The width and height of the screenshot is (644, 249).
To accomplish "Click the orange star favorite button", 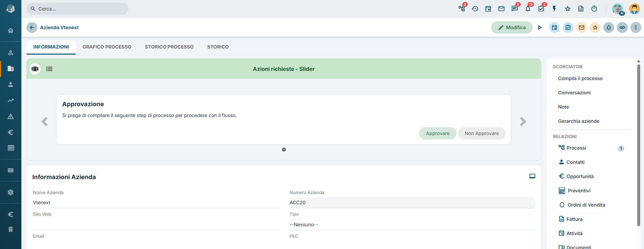I will (x=595, y=27).
